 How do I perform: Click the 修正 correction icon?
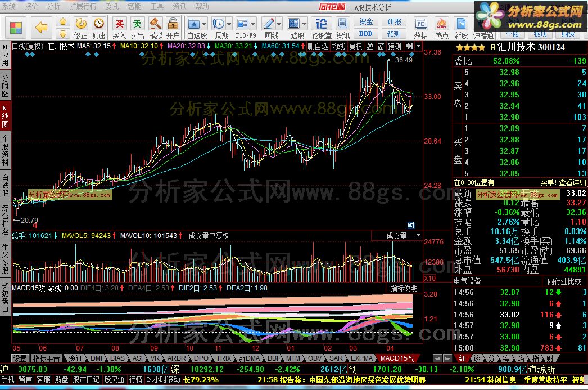point(80,24)
